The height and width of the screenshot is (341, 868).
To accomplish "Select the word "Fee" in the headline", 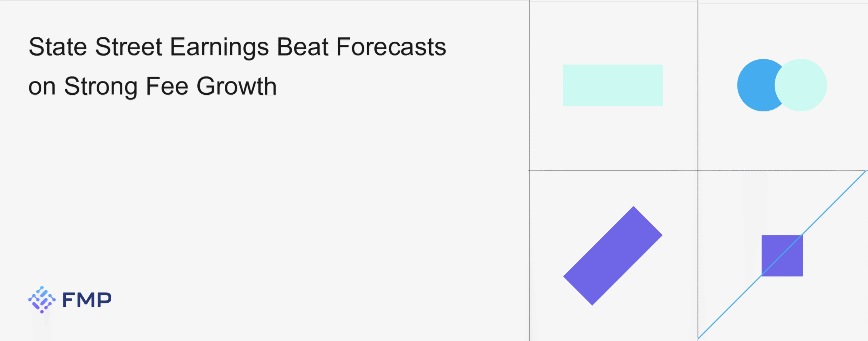I will [x=167, y=86].
